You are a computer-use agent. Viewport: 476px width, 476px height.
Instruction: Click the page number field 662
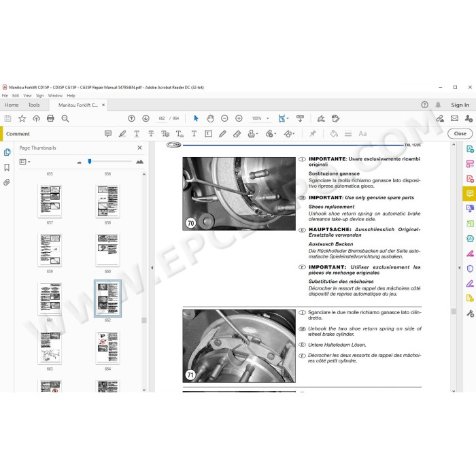162,118
